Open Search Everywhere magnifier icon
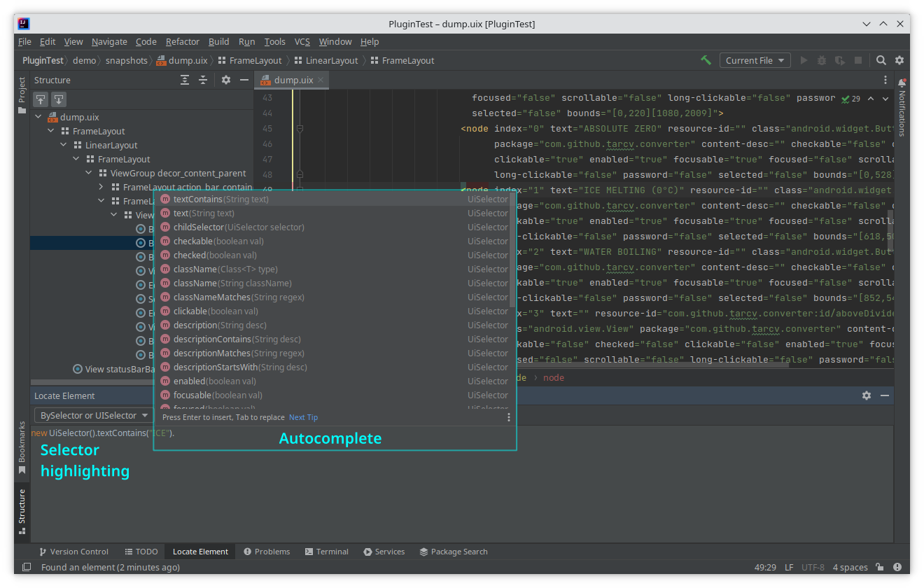The width and height of the screenshot is (924, 588). pos(881,60)
